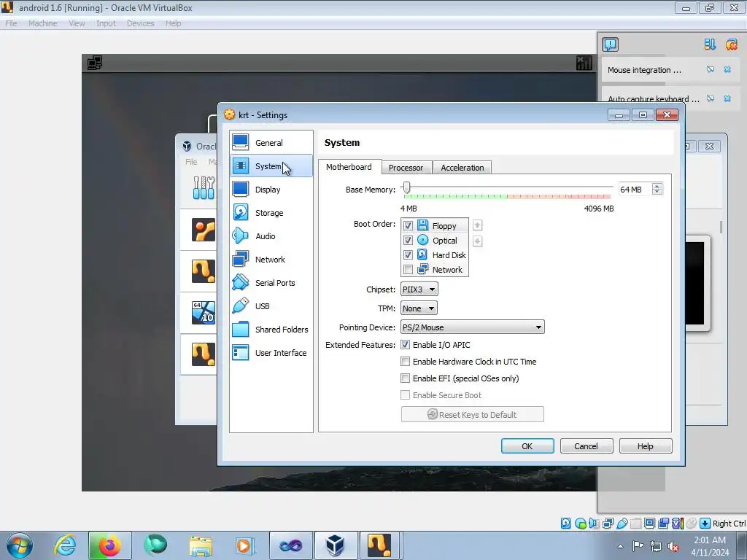Open the Help menu
This screenshot has height=560, width=747.
174,23
